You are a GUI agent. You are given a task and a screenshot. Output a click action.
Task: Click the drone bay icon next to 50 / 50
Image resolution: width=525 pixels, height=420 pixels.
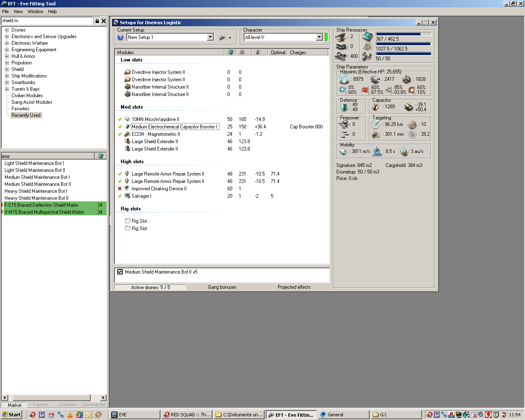(x=367, y=57)
